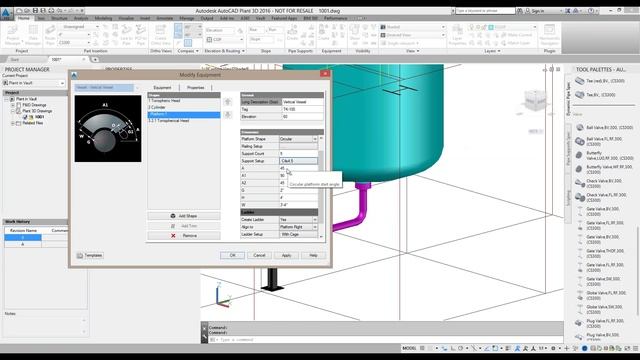Click the Project Manager ribbon icon
640x360 pixels.
13,35
